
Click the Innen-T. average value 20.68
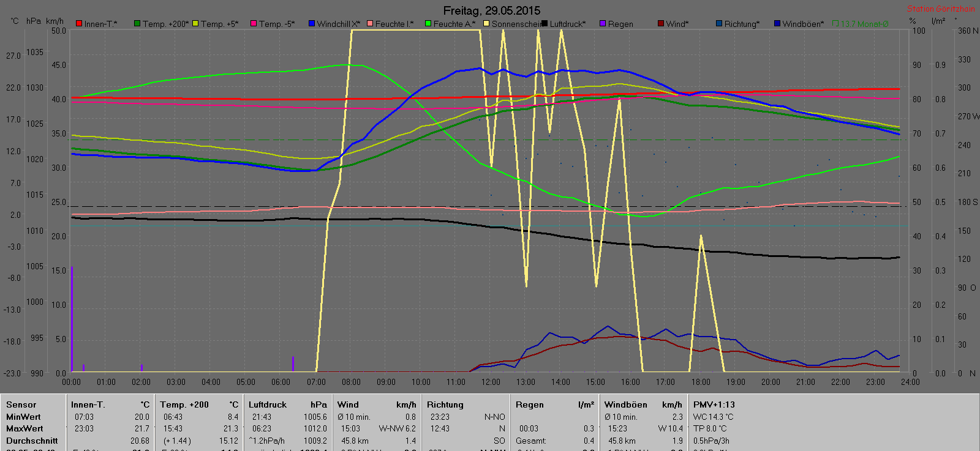pyautogui.click(x=140, y=441)
